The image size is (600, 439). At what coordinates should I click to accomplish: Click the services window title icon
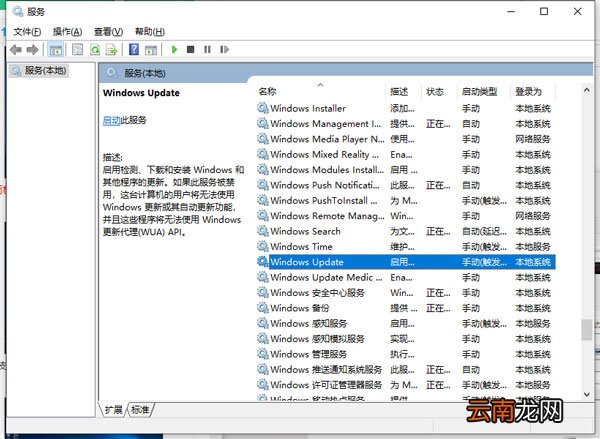(17, 11)
